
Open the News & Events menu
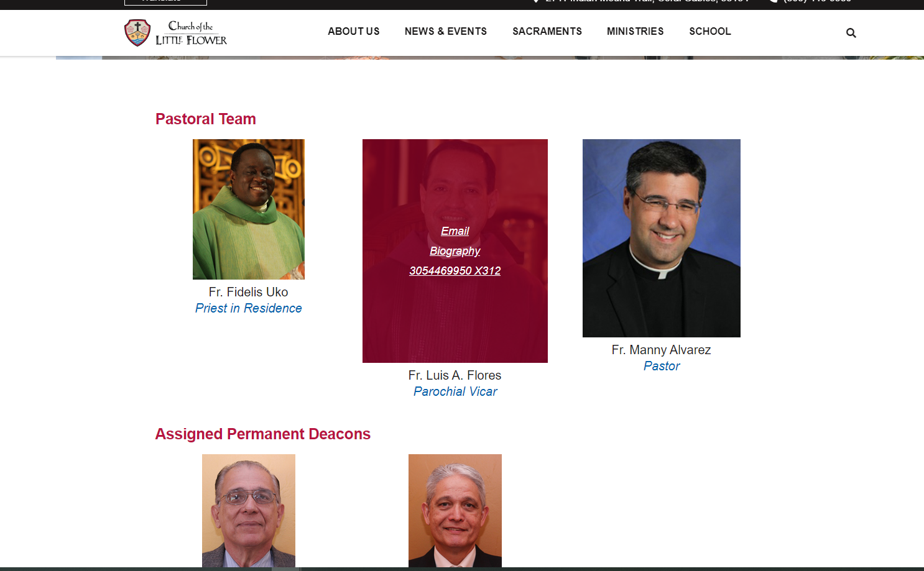(x=446, y=31)
